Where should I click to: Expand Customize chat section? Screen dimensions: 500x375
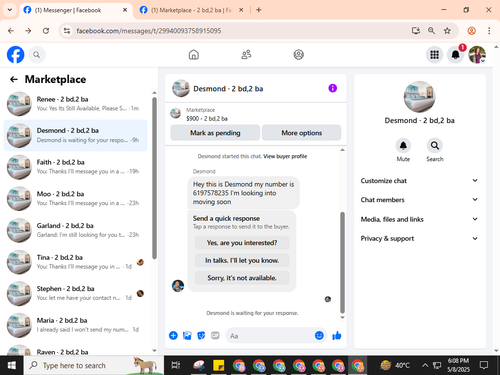(x=419, y=181)
